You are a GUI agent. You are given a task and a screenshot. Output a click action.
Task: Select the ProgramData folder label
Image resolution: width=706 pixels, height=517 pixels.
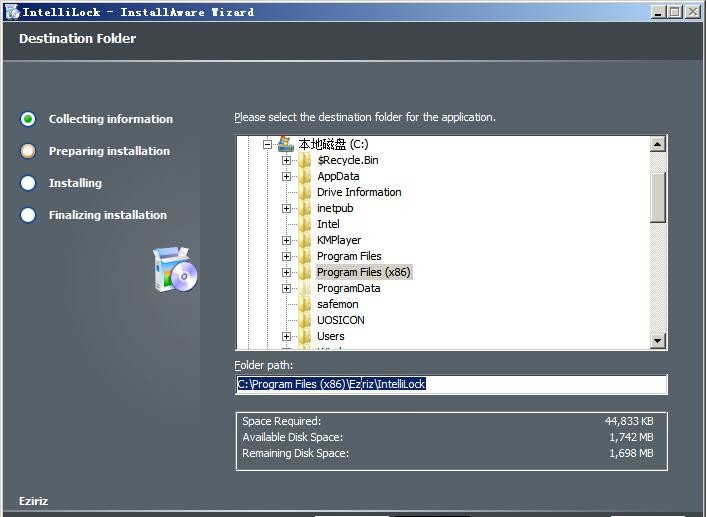click(x=348, y=288)
